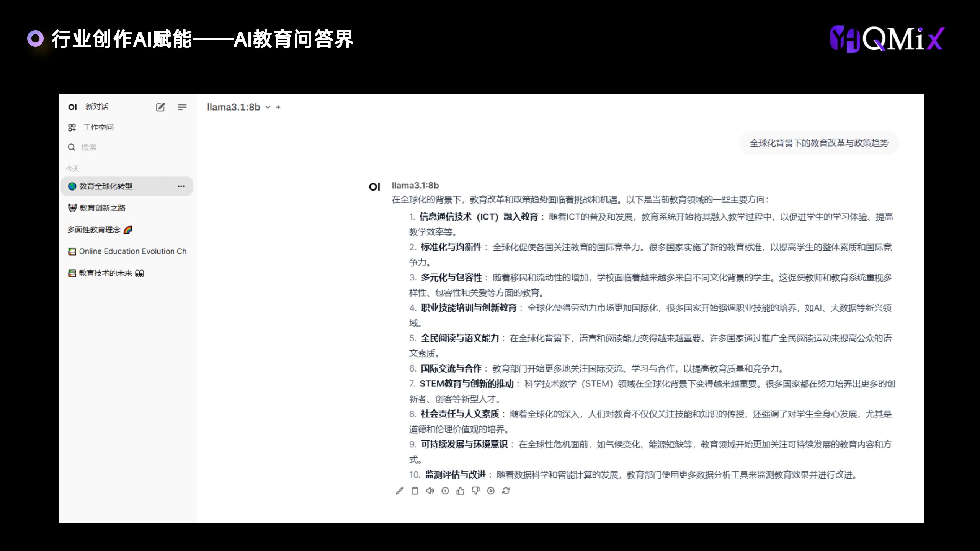Copy response with clipboard icon

415,491
